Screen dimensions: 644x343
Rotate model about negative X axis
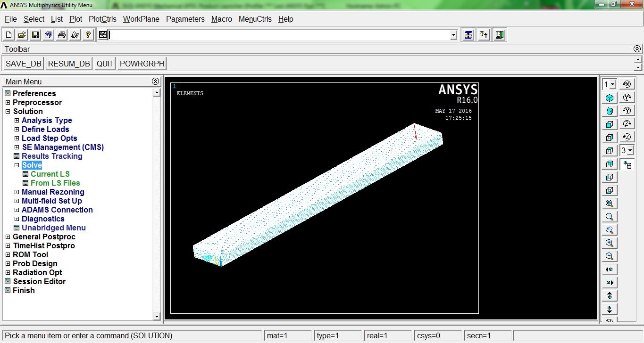click(x=627, y=84)
